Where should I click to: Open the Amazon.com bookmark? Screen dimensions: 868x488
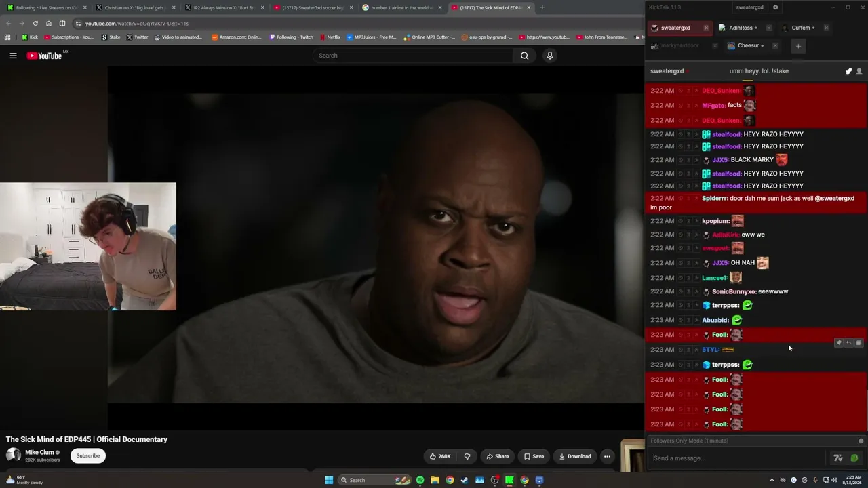[x=237, y=37]
